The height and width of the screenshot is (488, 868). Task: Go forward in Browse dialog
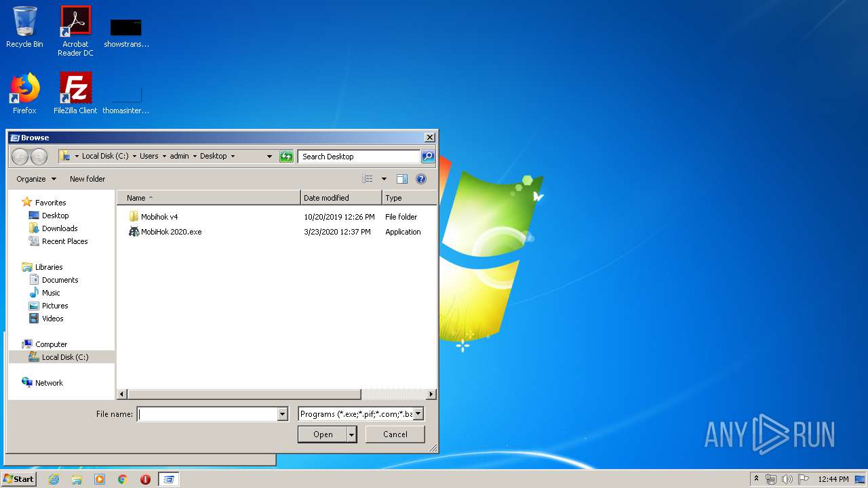(x=39, y=157)
